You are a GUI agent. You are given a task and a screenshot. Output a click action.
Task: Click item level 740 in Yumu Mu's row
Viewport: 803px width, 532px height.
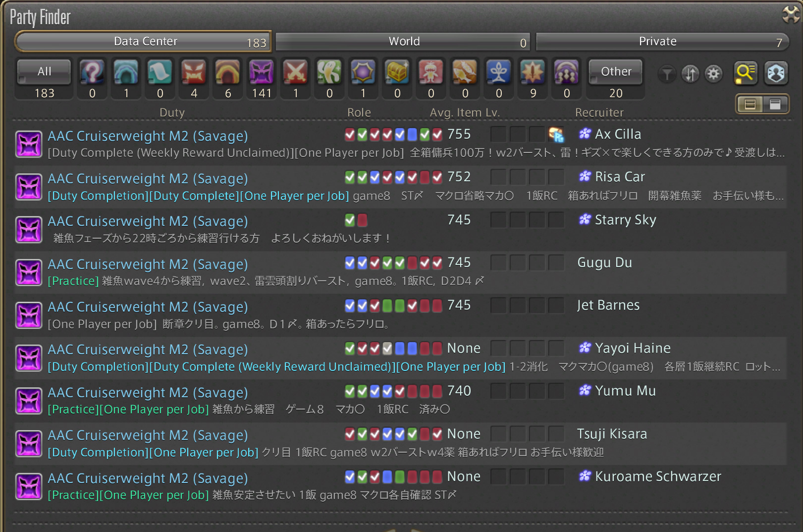tap(459, 391)
